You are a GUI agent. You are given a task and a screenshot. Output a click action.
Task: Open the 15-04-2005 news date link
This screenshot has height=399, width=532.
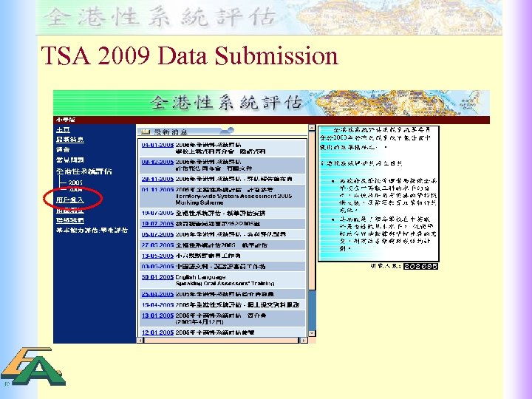pyautogui.click(x=157, y=304)
